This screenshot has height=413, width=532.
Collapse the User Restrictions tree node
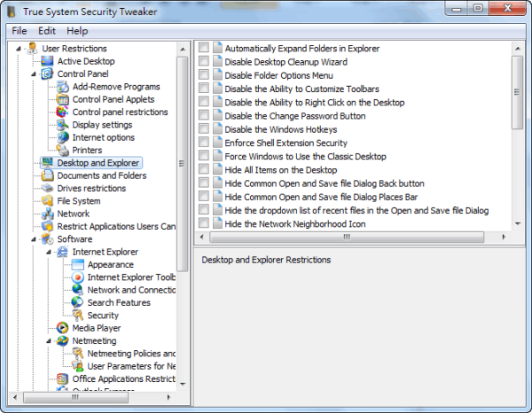pyautogui.click(x=19, y=49)
